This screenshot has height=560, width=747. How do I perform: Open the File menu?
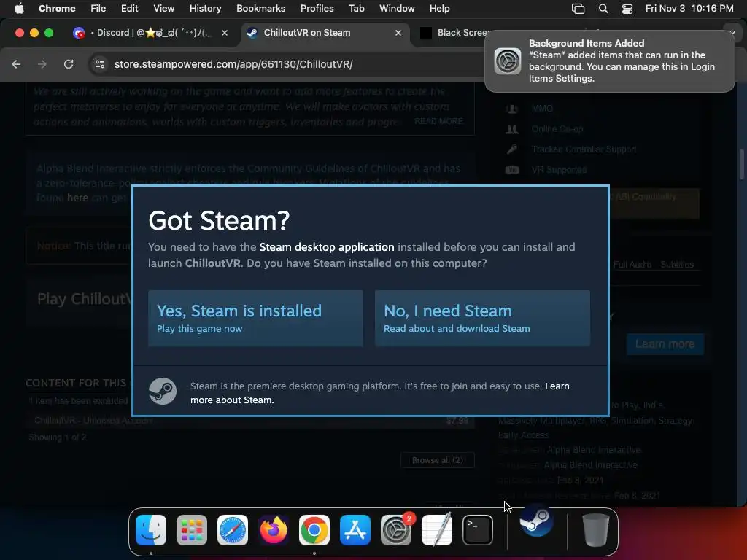point(98,8)
